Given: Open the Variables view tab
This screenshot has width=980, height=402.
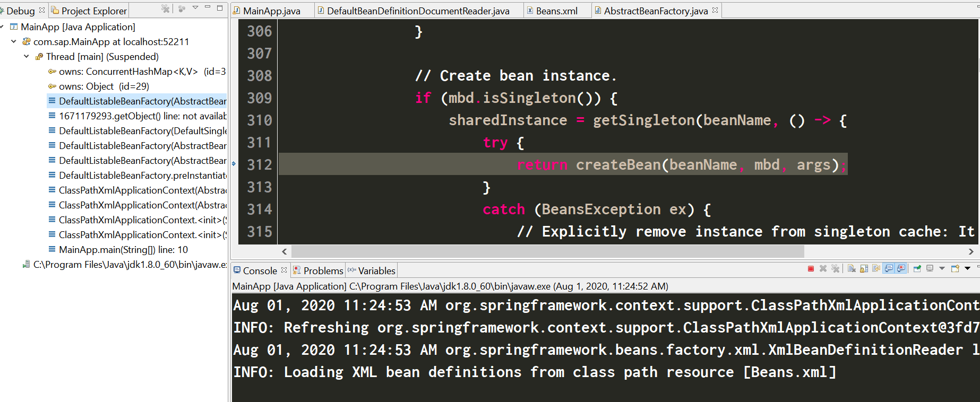Looking at the screenshot, I should pos(371,270).
